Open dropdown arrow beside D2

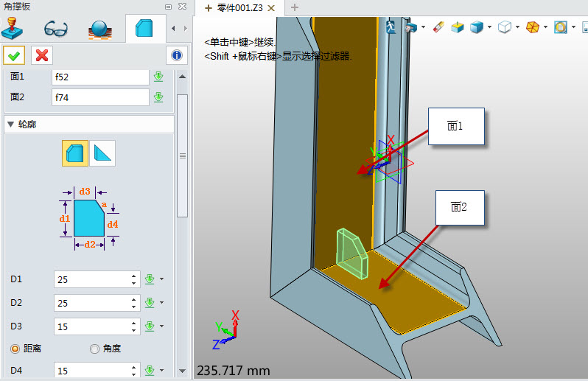(162, 303)
